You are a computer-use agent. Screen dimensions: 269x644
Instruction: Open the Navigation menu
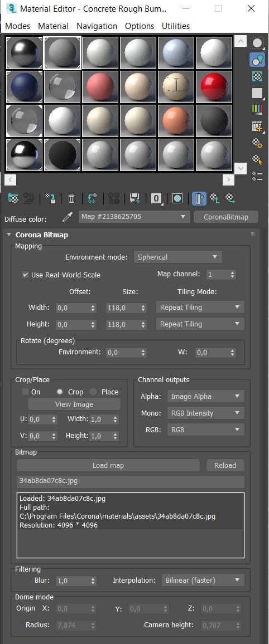point(97,26)
